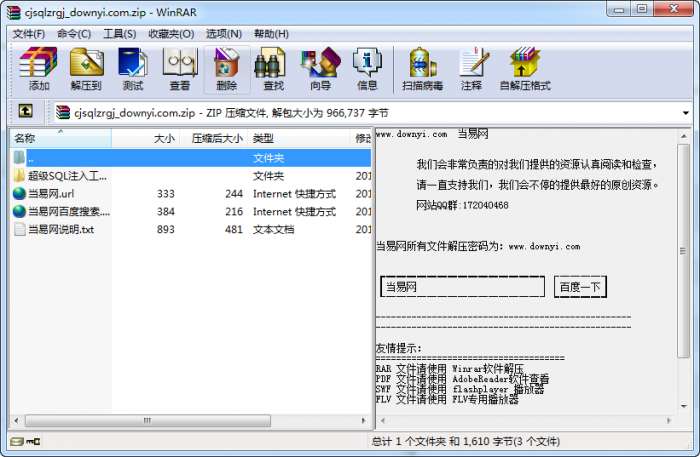Click the 自解压格式 (SFX) toolbar icon

point(525,69)
